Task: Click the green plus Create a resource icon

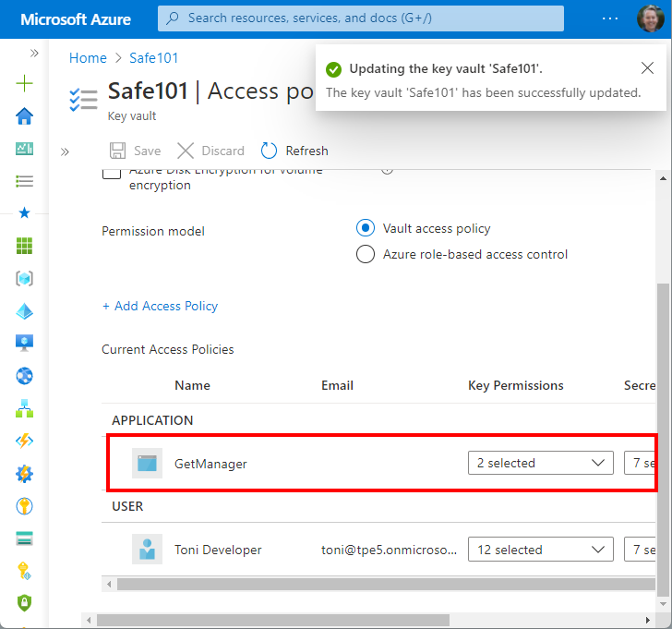Action: [24, 84]
